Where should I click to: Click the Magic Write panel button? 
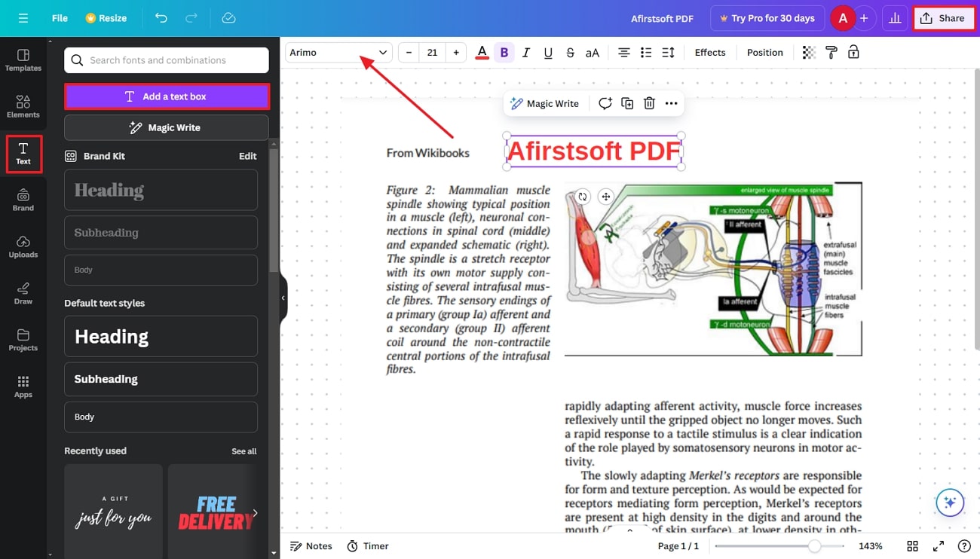click(x=167, y=127)
